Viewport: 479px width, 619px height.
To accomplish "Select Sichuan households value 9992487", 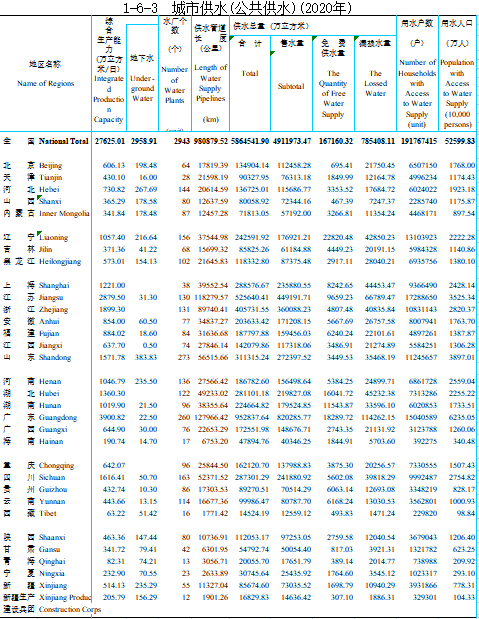I will (x=423, y=477).
